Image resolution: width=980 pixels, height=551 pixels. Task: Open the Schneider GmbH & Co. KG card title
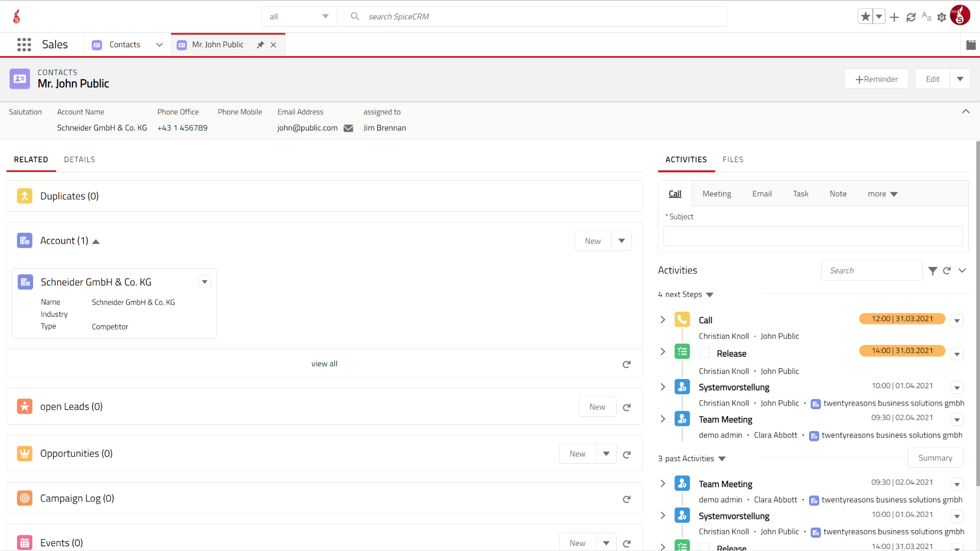[x=96, y=282]
